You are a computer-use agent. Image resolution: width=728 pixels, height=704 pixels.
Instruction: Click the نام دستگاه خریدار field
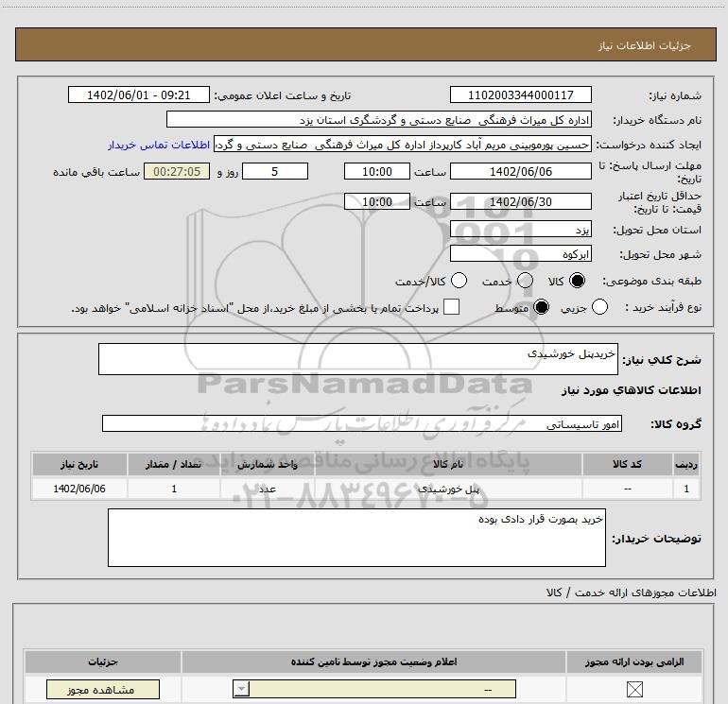coord(379,119)
